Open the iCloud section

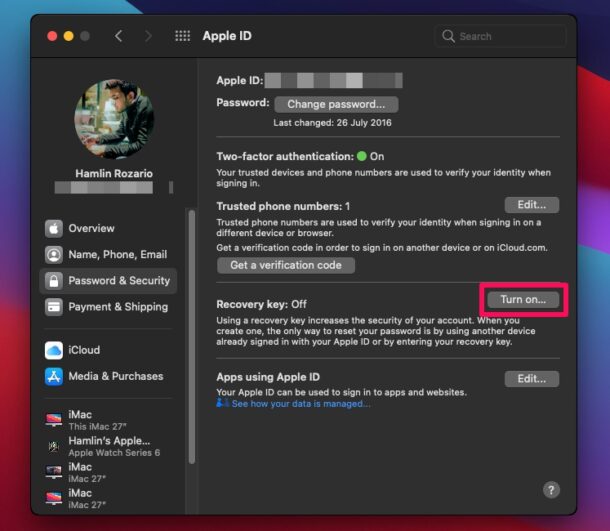[108, 350]
